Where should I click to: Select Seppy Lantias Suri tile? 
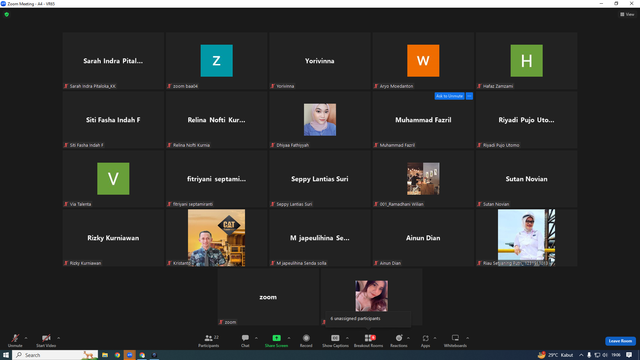[x=320, y=179]
